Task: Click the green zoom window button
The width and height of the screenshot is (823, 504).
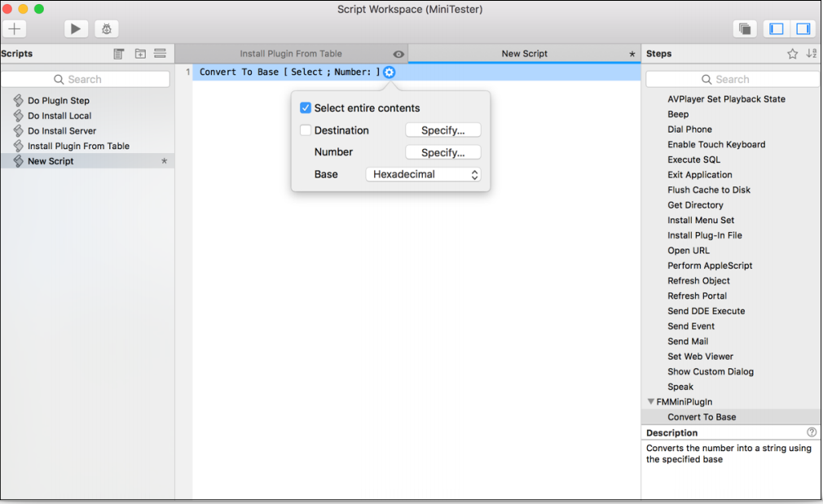Action: pos(39,9)
